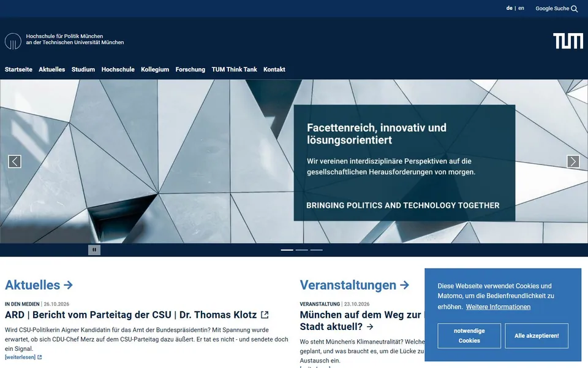The height and width of the screenshot is (368, 588).
Task: Open Google Suche magnifier icon
Action: (574, 9)
